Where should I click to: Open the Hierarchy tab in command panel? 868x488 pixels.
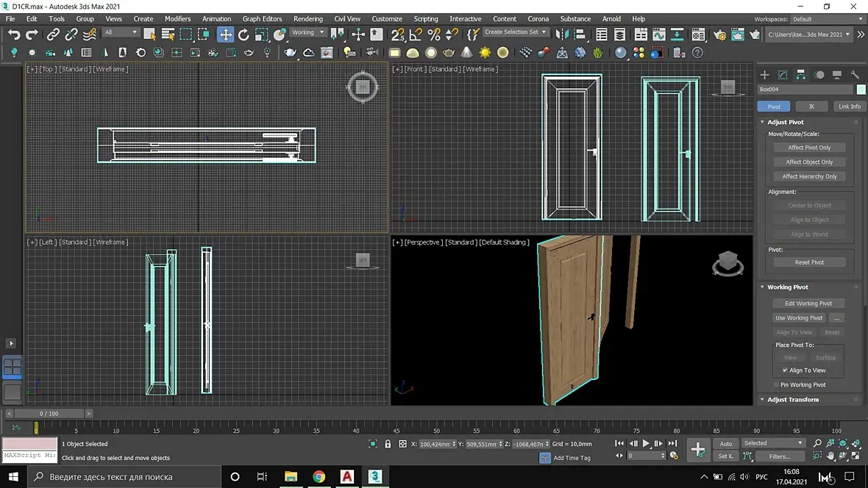[800, 75]
